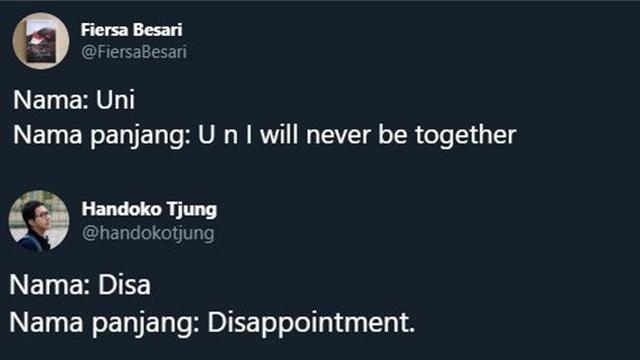Select the 'Nama: Uni' tweet line
Viewport: 640px width, 360px height.
pos(74,99)
